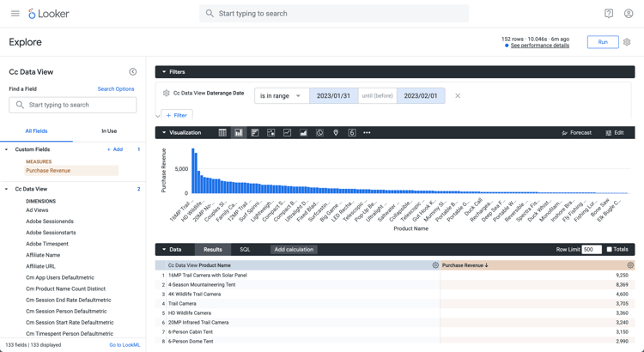
Task: Expand the chevron beside the add Filter button
Action: pos(158,116)
